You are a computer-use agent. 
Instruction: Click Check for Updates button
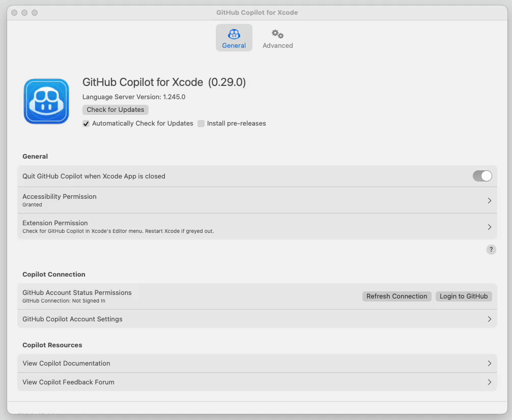coord(115,110)
